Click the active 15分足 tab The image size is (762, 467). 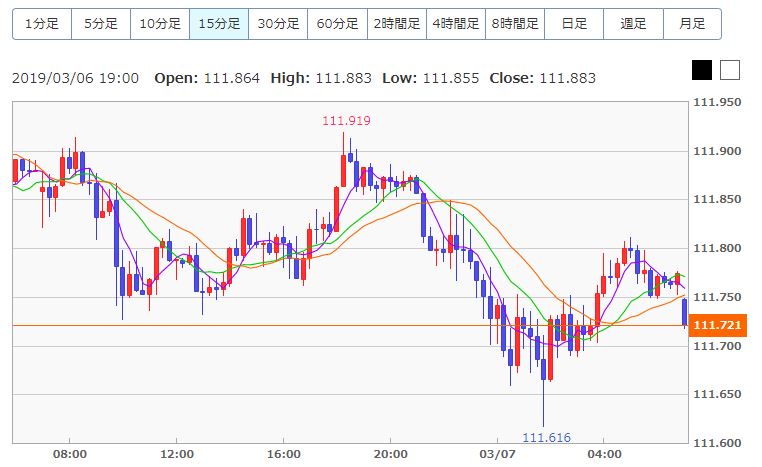click(219, 23)
